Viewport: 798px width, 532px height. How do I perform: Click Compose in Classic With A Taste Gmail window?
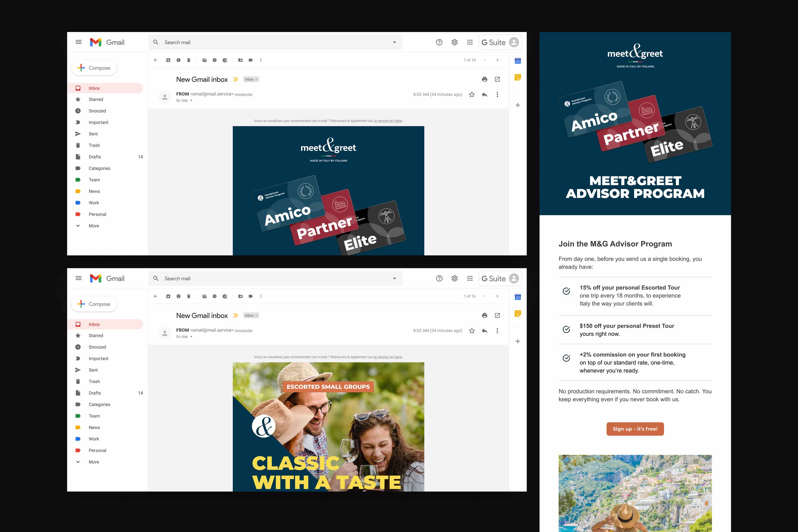coord(94,304)
